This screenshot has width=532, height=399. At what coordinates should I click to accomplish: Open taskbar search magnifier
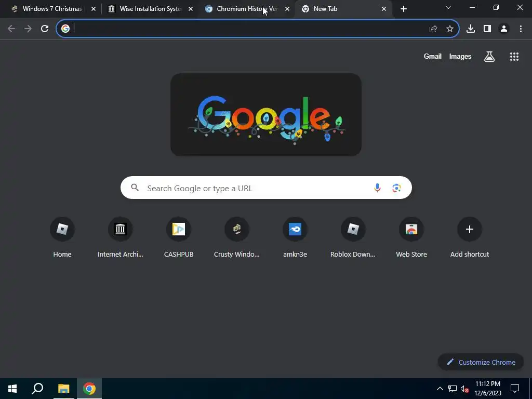[37, 389]
